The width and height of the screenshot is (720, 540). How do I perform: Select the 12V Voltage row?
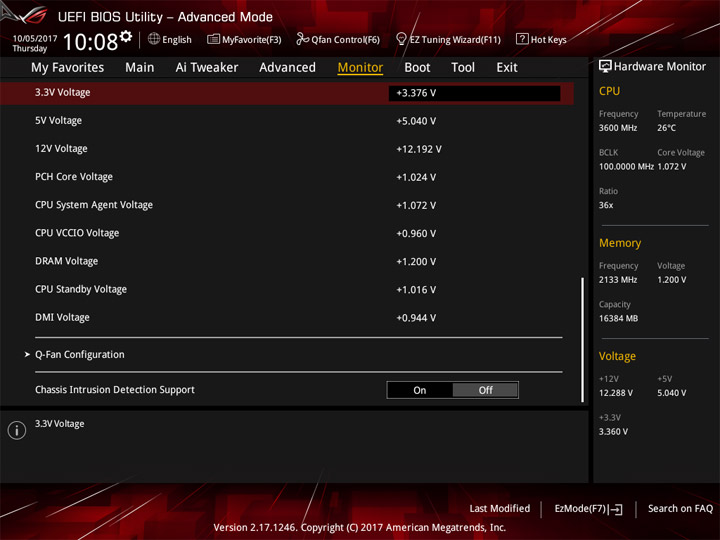287,149
